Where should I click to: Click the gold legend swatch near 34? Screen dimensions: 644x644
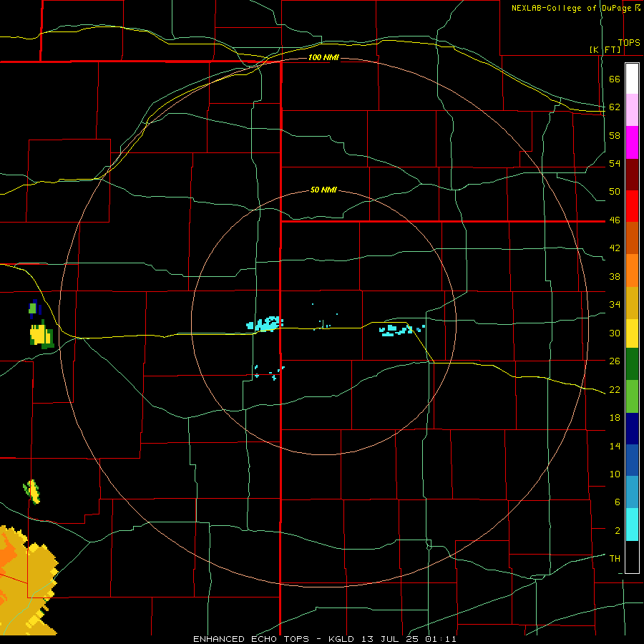point(632,303)
